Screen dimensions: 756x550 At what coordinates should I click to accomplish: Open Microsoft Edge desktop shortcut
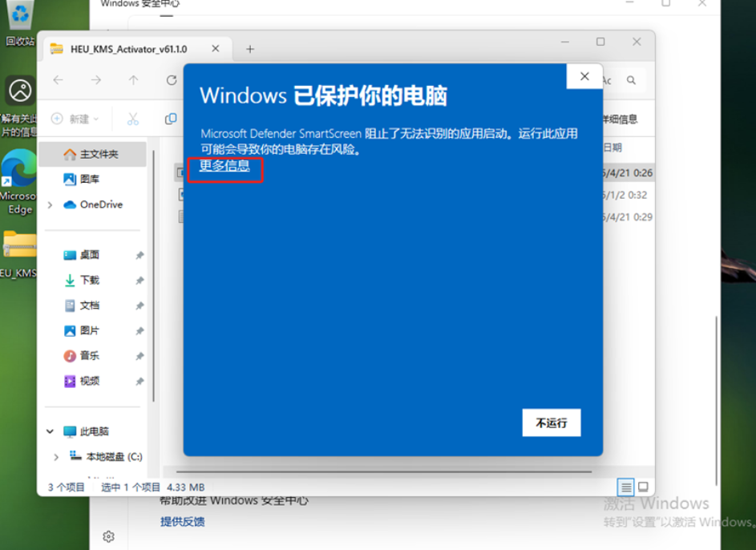[18, 182]
